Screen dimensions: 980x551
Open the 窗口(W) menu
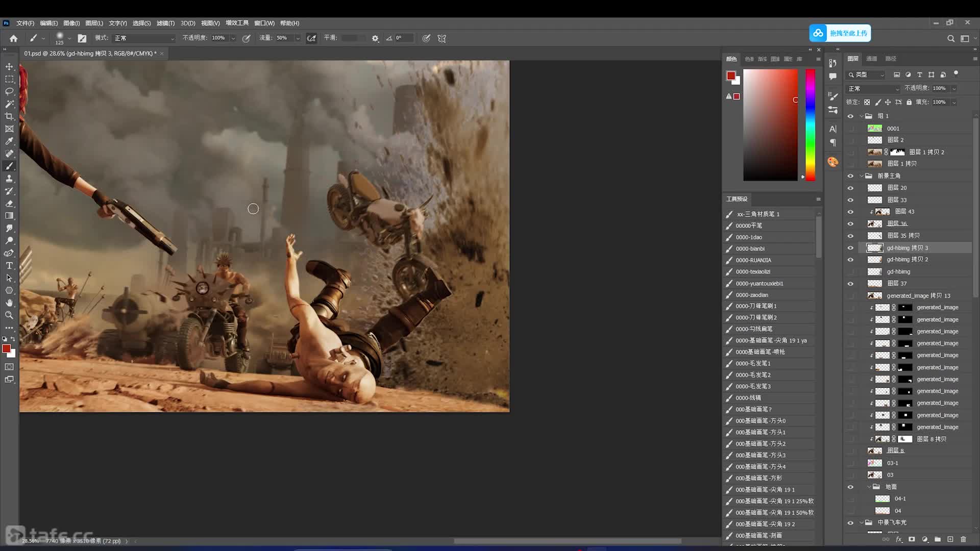pos(264,23)
